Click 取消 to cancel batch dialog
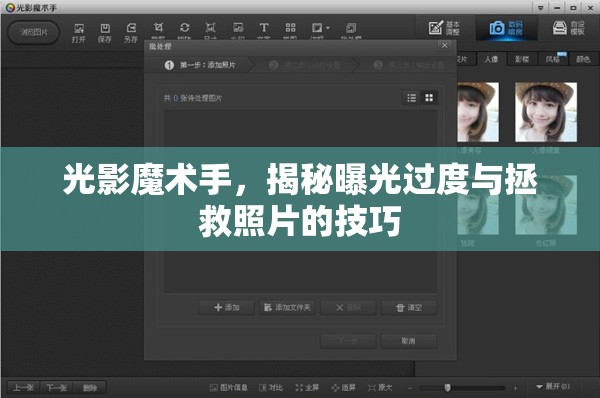 (x=409, y=341)
